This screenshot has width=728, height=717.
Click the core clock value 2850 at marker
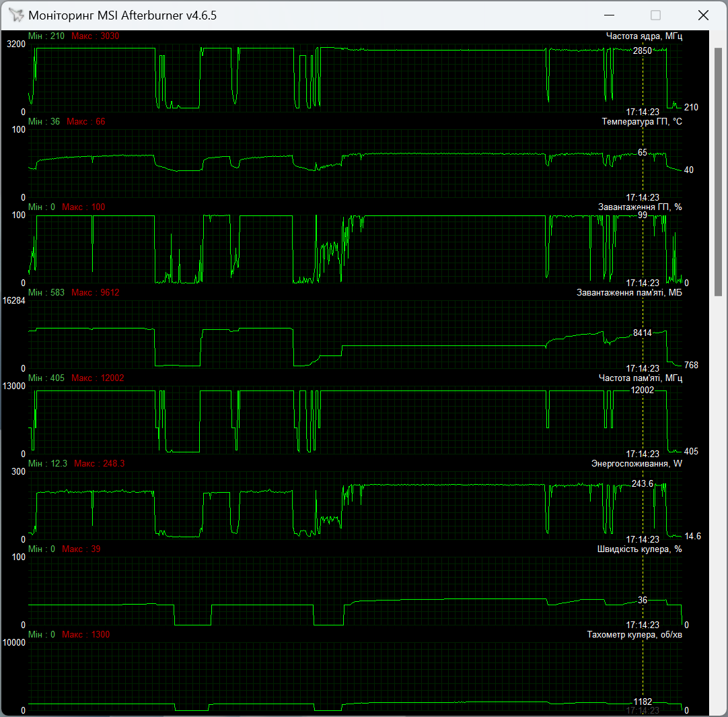(643, 50)
